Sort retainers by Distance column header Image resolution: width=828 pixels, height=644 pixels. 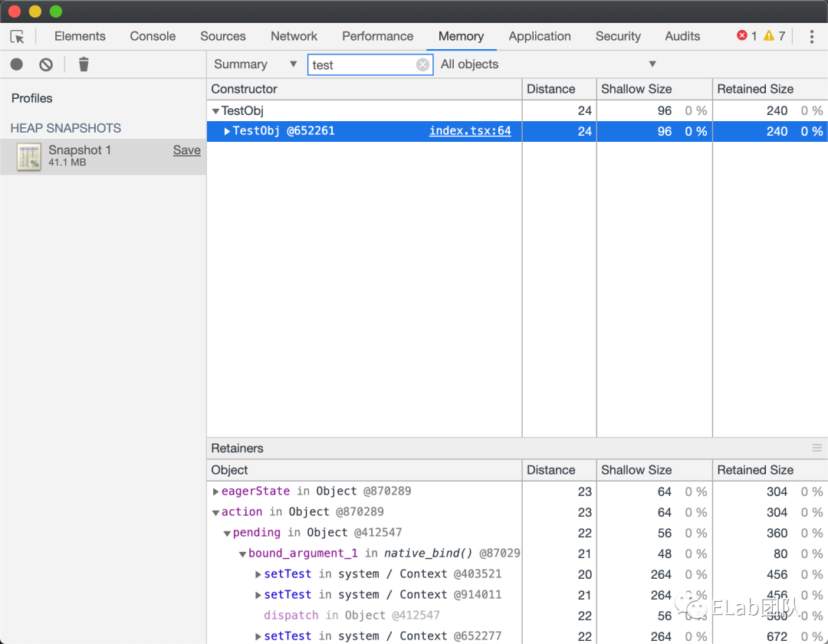click(559, 470)
